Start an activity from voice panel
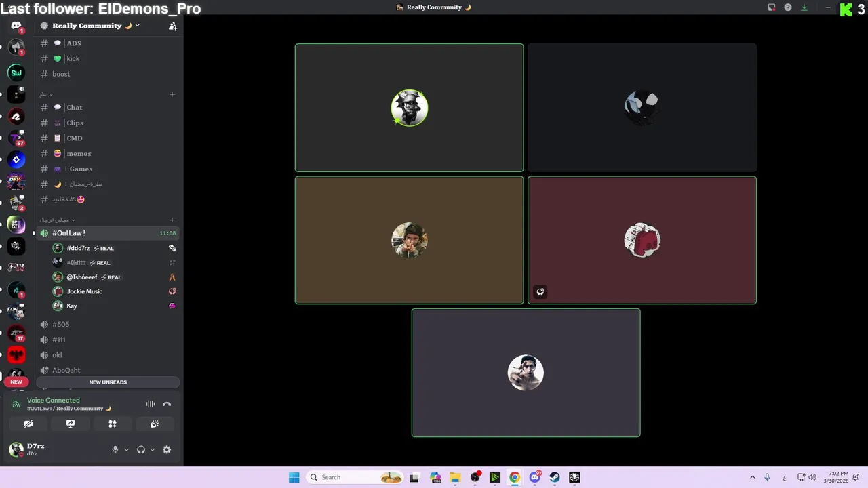 113,424
